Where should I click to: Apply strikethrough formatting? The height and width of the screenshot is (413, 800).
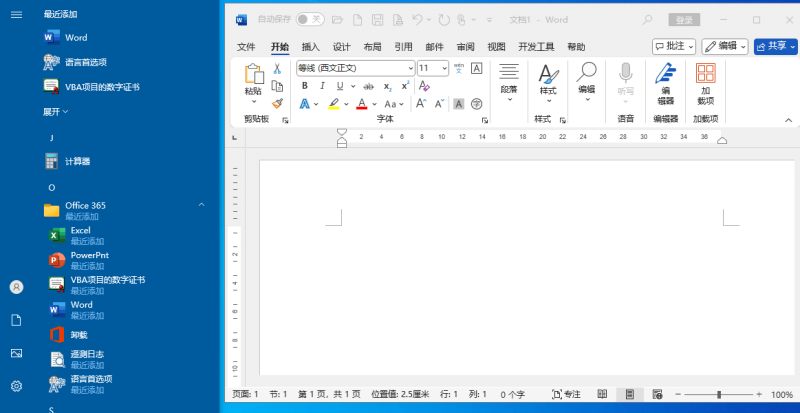368,86
